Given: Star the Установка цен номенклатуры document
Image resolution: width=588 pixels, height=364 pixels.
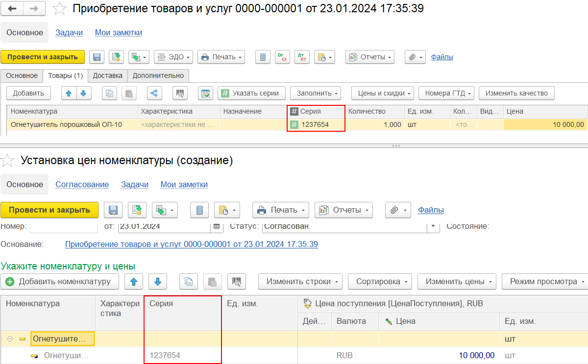Looking at the screenshot, I should [x=7, y=160].
